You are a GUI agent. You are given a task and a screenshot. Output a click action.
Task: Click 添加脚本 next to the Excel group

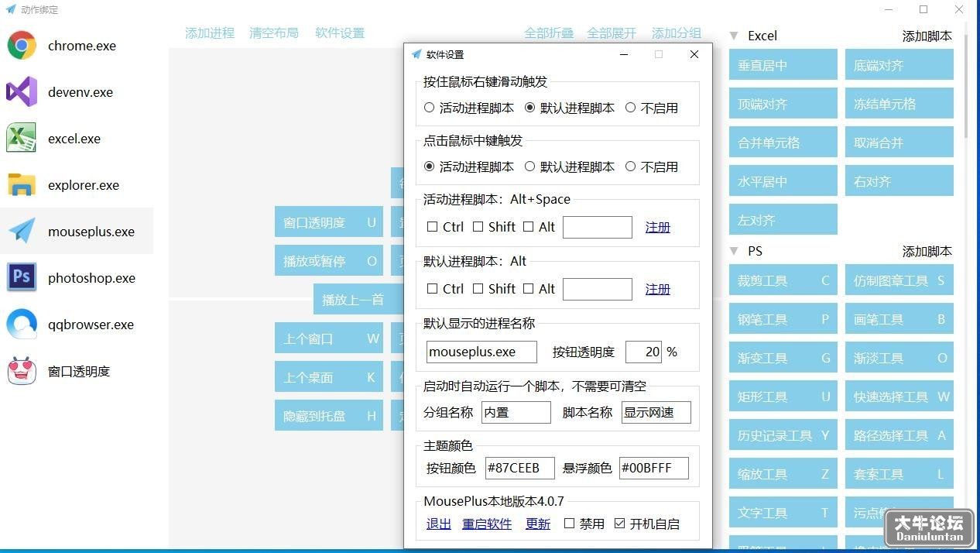927,36
